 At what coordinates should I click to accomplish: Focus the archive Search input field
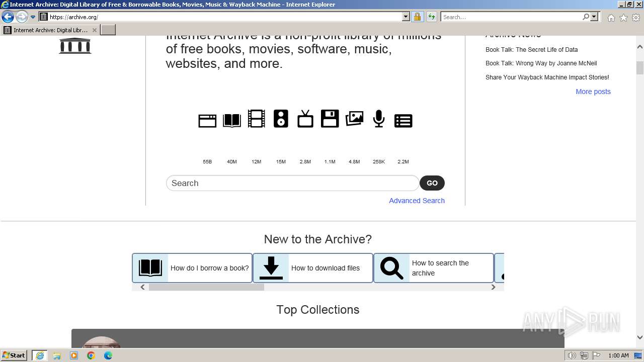(292, 183)
